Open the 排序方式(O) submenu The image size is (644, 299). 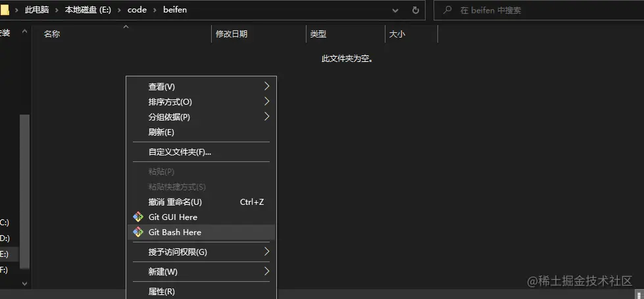[x=201, y=102]
